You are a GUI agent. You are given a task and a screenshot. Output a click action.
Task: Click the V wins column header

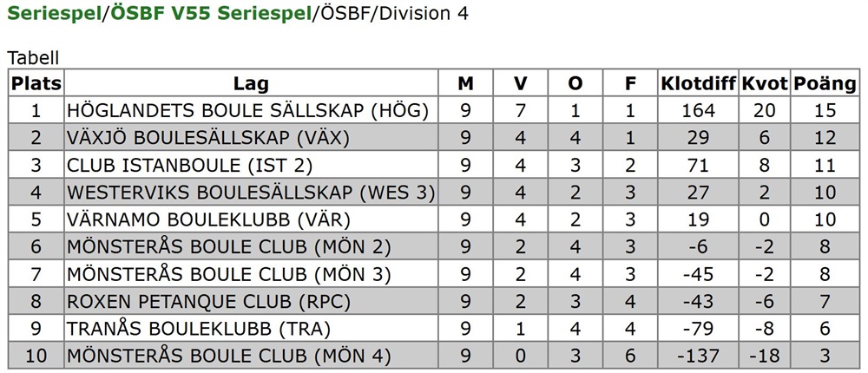pyautogui.click(x=521, y=83)
